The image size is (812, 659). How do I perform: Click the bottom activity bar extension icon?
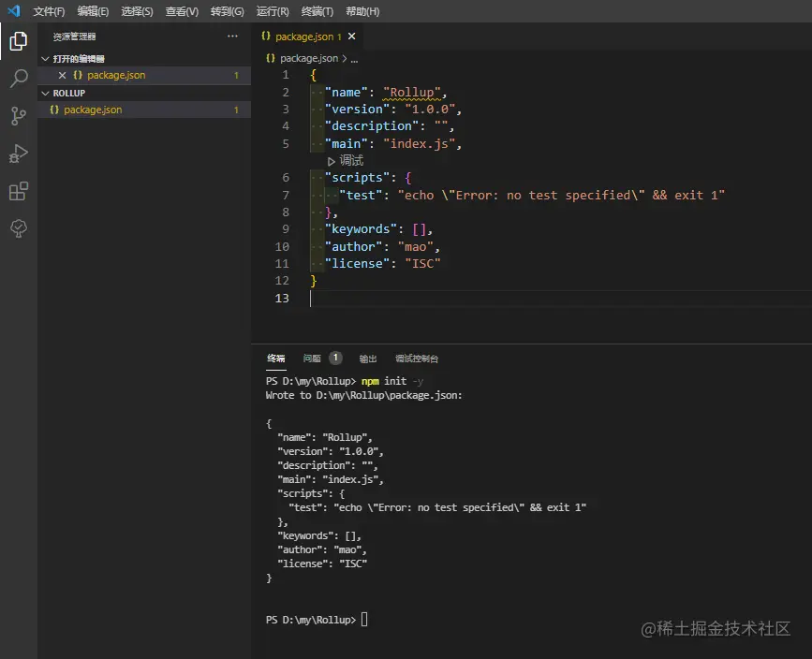pyautogui.click(x=18, y=228)
